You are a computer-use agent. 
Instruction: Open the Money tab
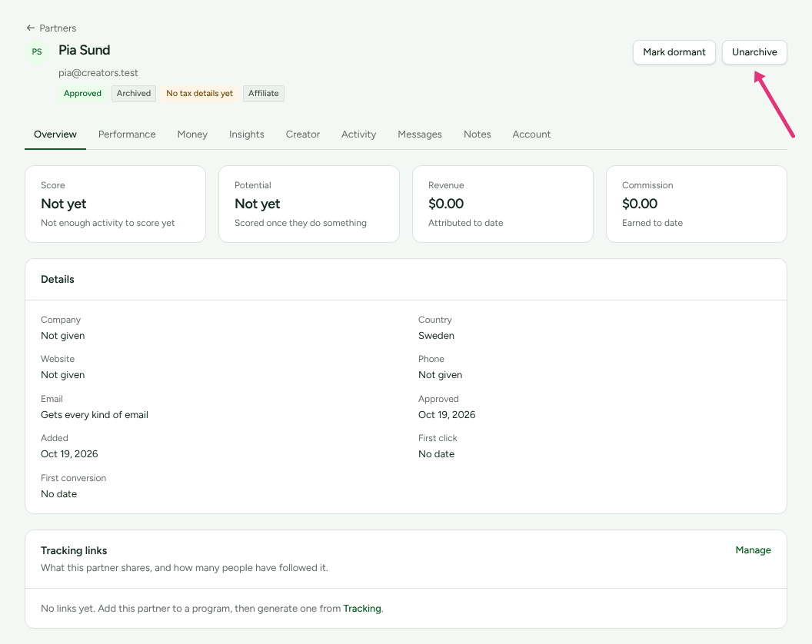pos(192,134)
